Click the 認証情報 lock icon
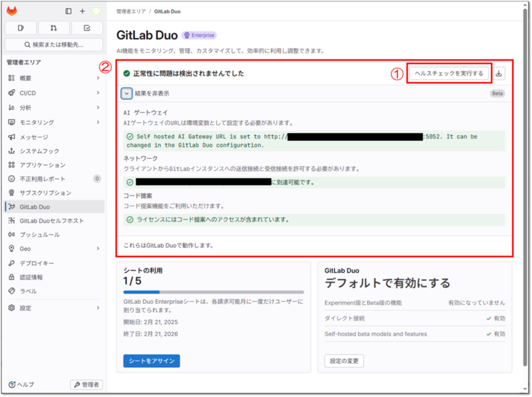The width and height of the screenshot is (532, 397). pos(11,277)
